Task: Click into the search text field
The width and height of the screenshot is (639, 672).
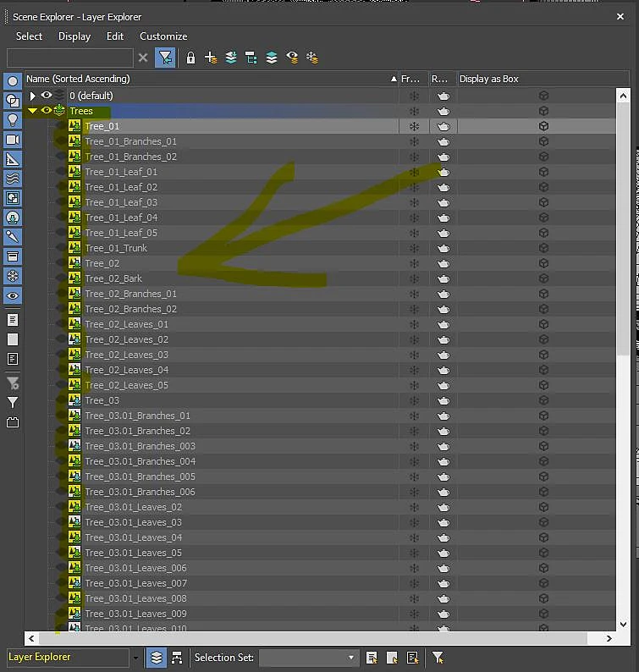Action: click(x=70, y=58)
